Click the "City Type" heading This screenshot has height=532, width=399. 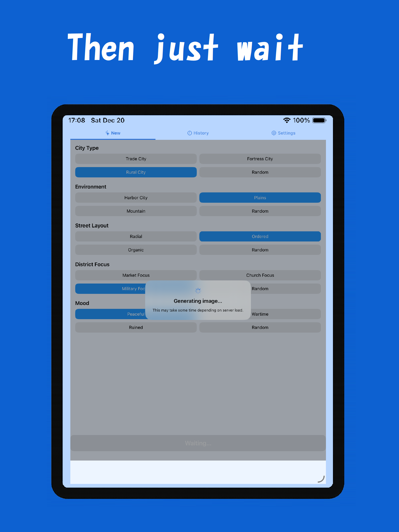click(x=87, y=148)
